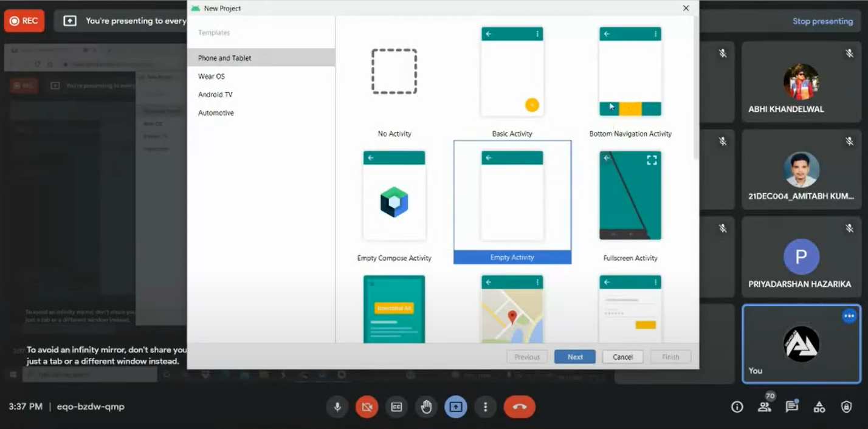Open host controls shield icon
This screenshot has width=868, height=429.
pyautogui.click(x=846, y=407)
